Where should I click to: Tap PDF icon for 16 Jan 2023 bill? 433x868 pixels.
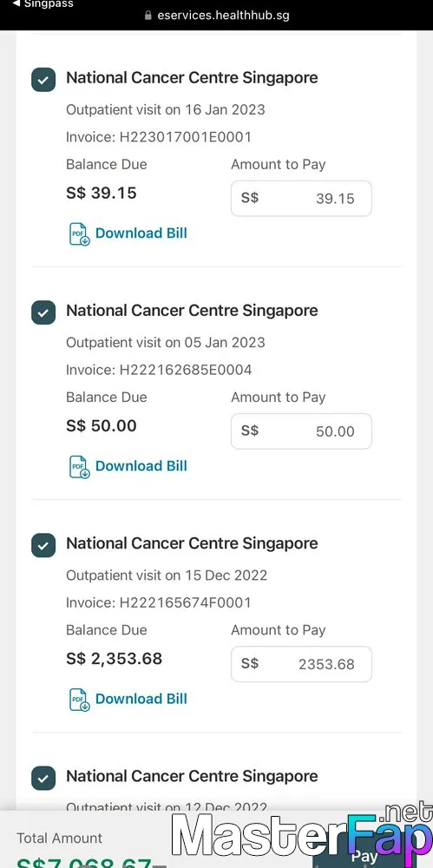point(79,233)
